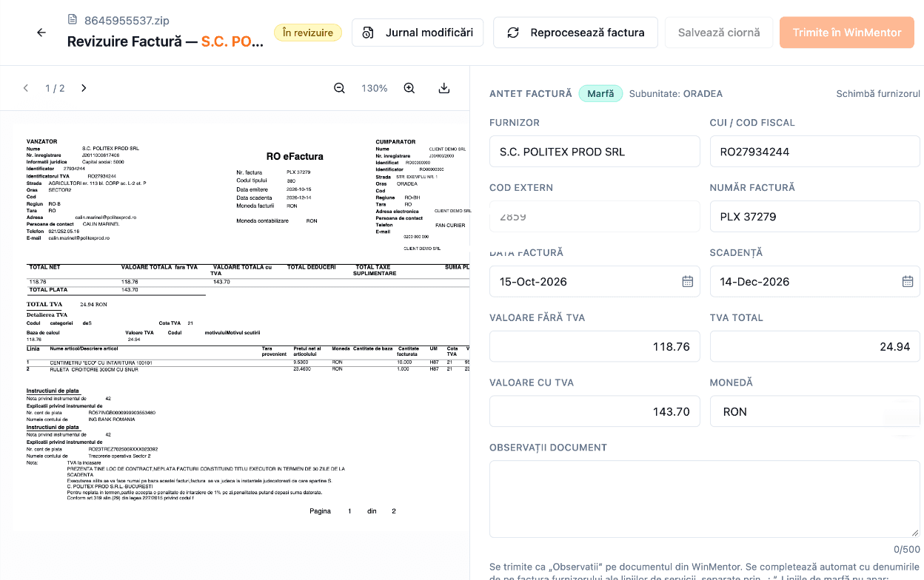Click the ANTET FACTURĂ section label
This screenshot has height=580, width=924.
[x=531, y=94]
